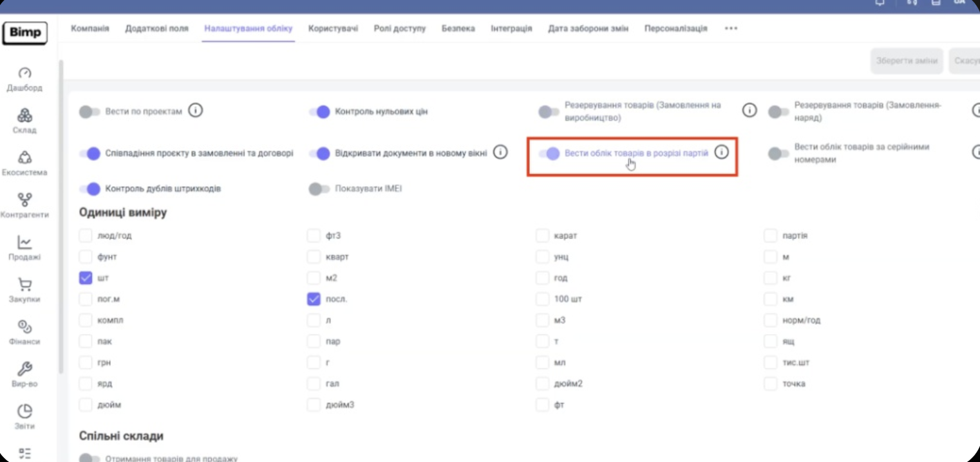The image size is (980, 462).
Task: Open the Продажі sales section
Action: tap(24, 243)
